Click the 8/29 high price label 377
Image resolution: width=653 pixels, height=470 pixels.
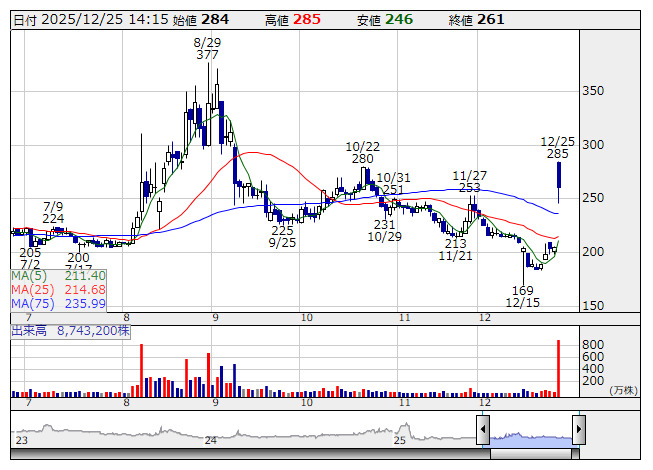pos(207,55)
